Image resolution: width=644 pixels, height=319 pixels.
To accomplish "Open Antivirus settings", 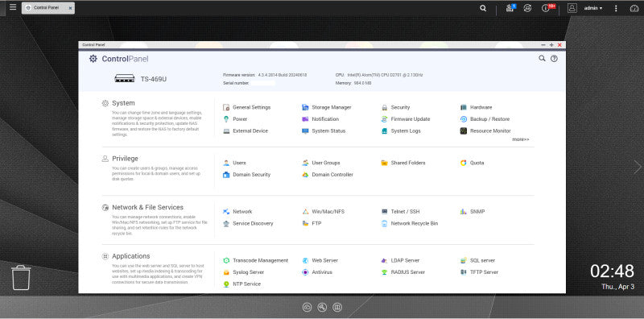I will click(317, 272).
